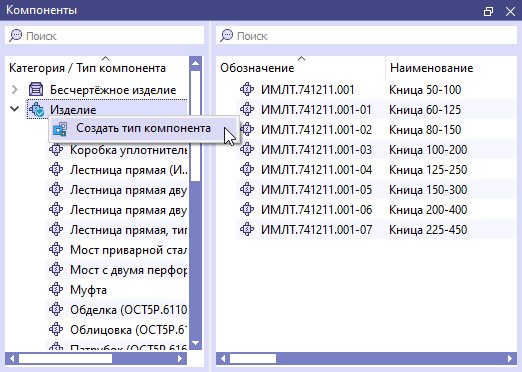
Task: Click icon of row ИМЛТ.741211.001-04
Action: pyautogui.click(x=247, y=169)
